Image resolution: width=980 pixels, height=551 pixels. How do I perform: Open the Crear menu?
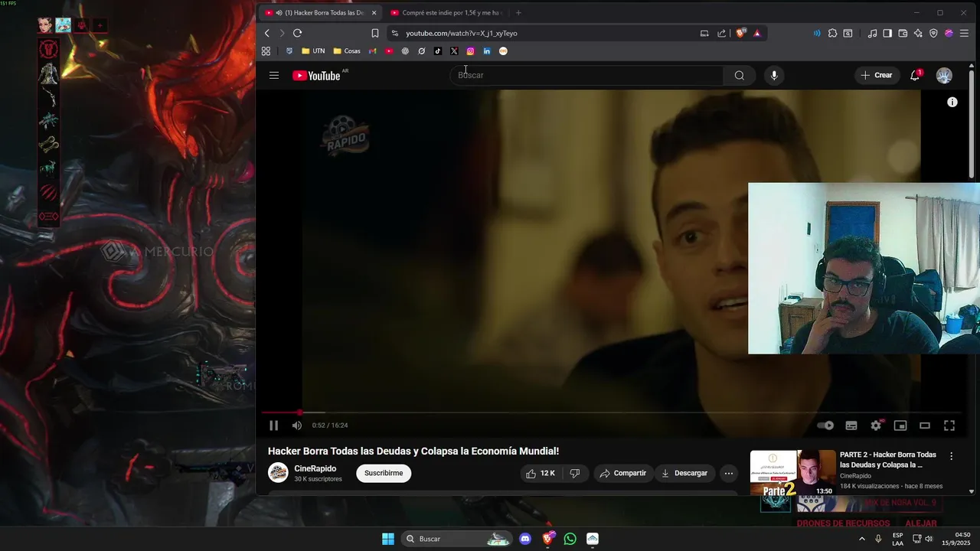pos(877,75)
